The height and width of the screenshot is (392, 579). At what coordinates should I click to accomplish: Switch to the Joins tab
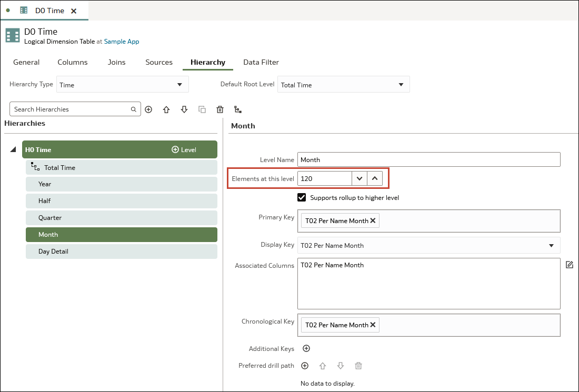pos(117,62)
